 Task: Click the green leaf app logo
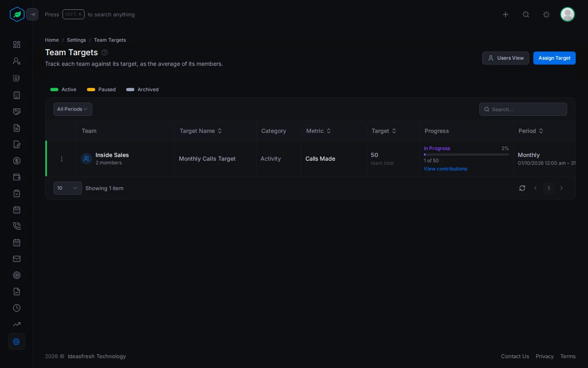coord(17,14)
